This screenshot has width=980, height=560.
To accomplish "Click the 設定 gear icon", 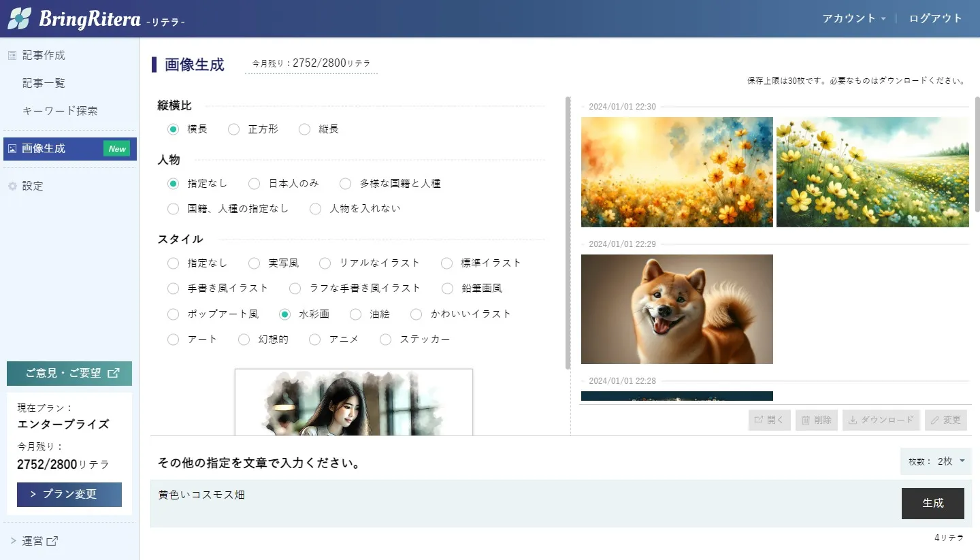I will tap(12, 186).
